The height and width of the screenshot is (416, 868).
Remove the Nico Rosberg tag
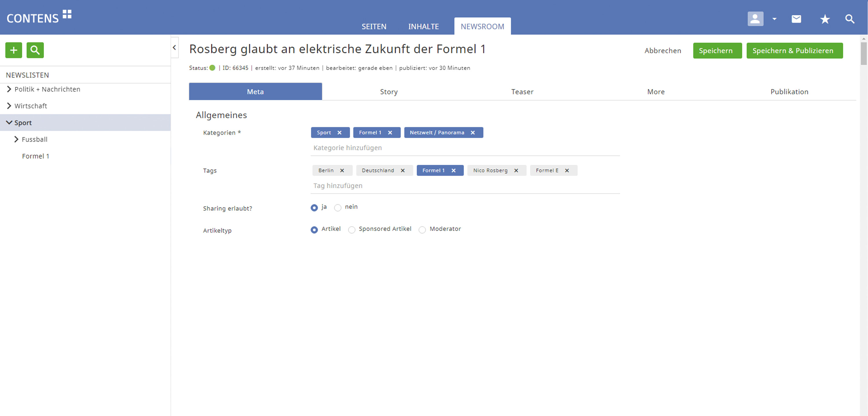pos(516,171)
